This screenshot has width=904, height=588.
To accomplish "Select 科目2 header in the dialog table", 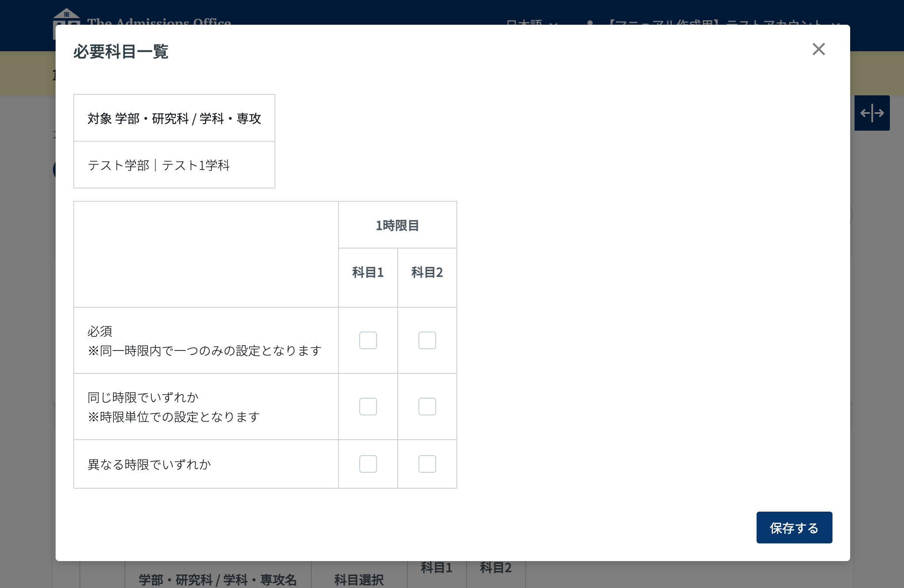I will click(427, 272).
